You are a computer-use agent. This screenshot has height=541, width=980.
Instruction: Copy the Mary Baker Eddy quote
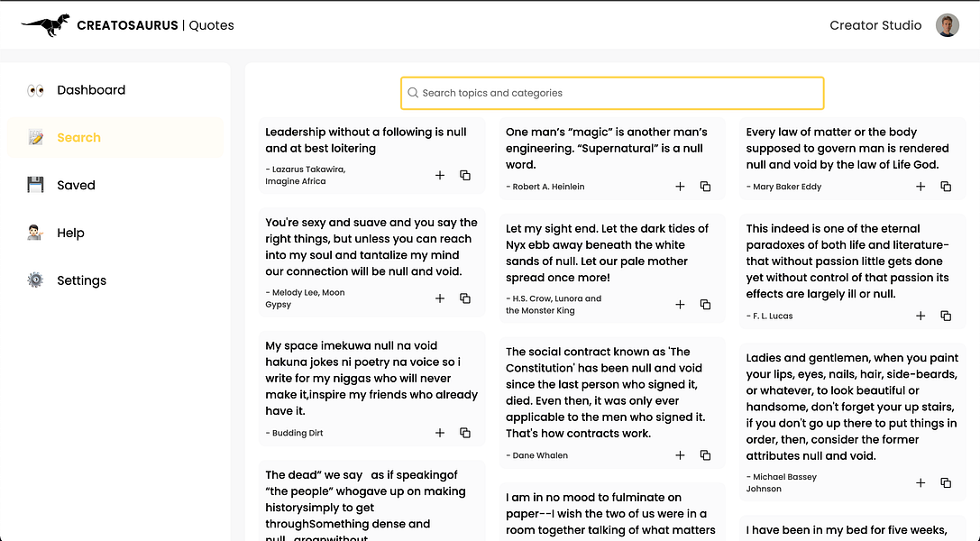946,187
